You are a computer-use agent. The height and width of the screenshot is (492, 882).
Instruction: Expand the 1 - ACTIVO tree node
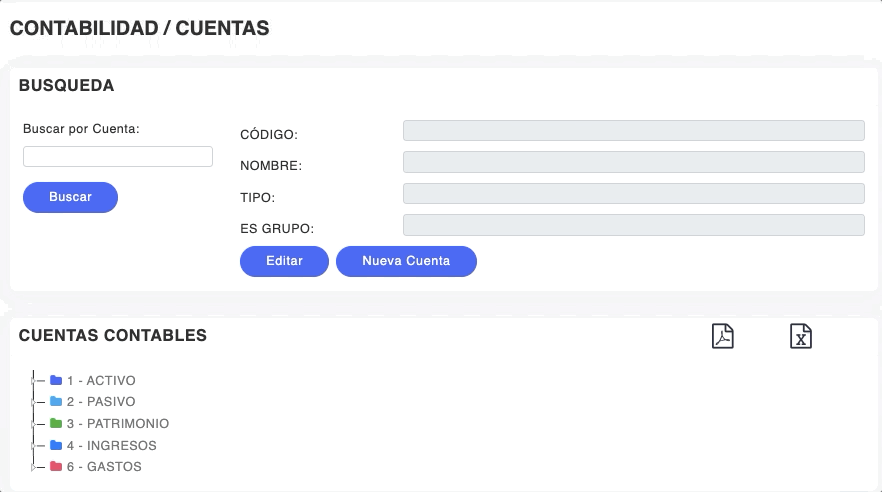(33, 381)
